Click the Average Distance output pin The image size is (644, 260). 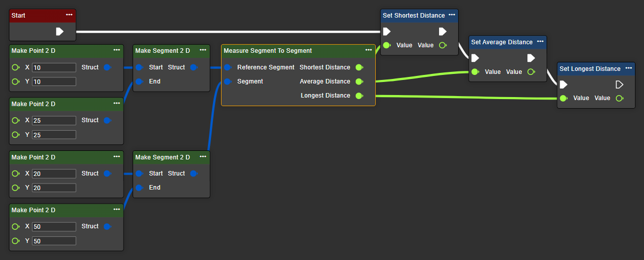[359, 81]
